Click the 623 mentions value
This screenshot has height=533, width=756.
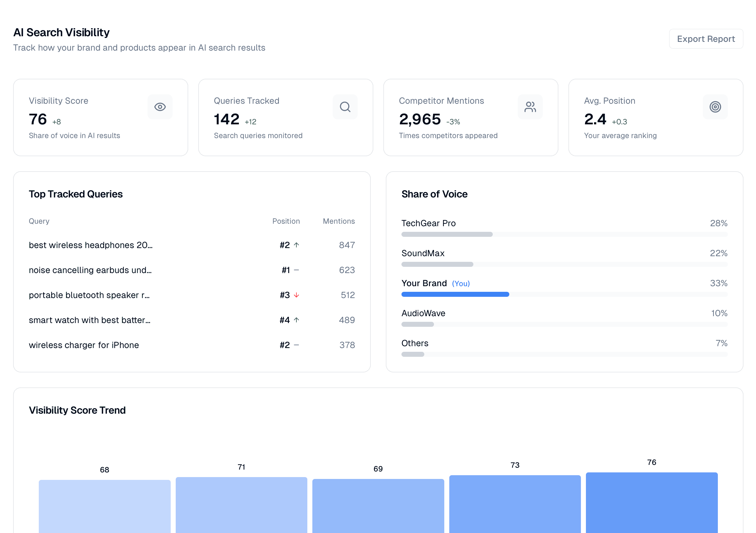(347, 270)
